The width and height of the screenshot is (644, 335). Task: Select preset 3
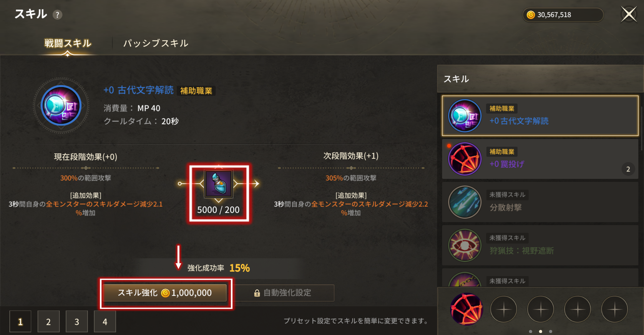76,322
